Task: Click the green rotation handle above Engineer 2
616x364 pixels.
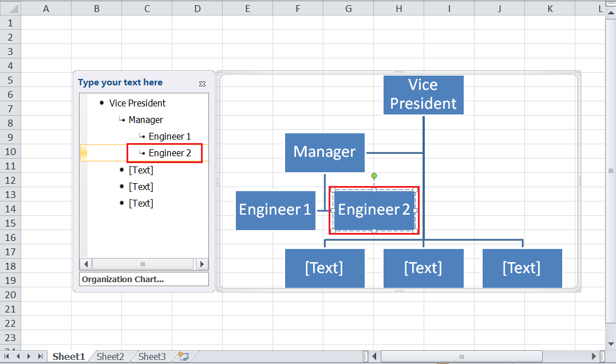Action: point(374,176)
